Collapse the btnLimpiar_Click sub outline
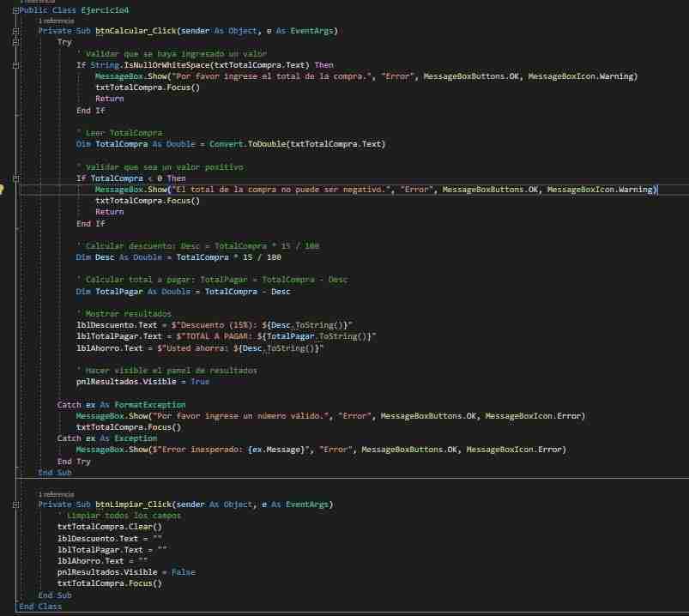 click(x=15, y=504)
